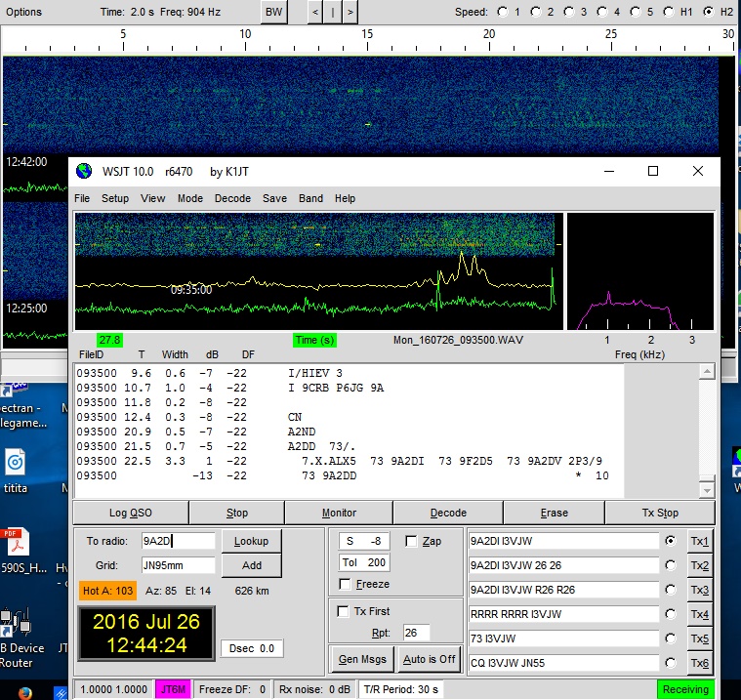Viewport: 741px width, 700px height.
Task: Click the Erase button
Action: tap(554, 513)
